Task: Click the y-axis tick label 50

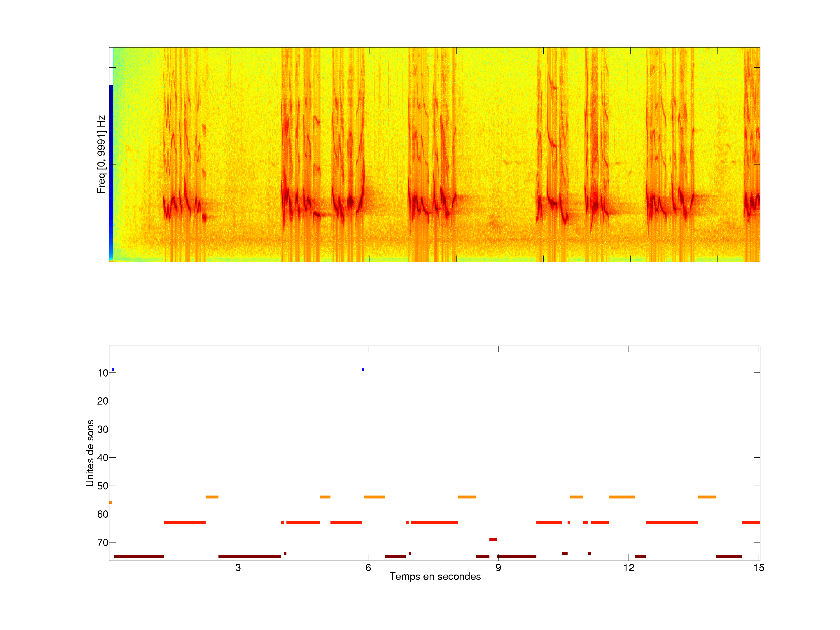Action: pyautogui.click(x=103, y=486)
